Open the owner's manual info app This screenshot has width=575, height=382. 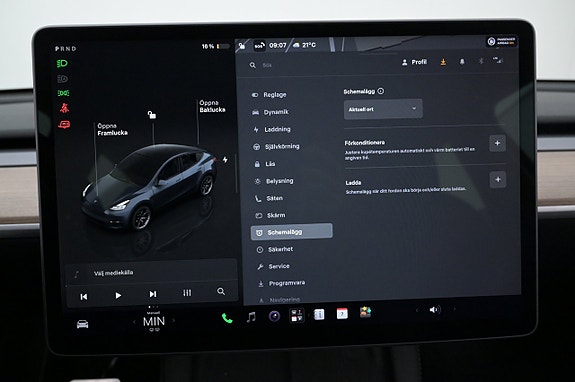[319, 314]
